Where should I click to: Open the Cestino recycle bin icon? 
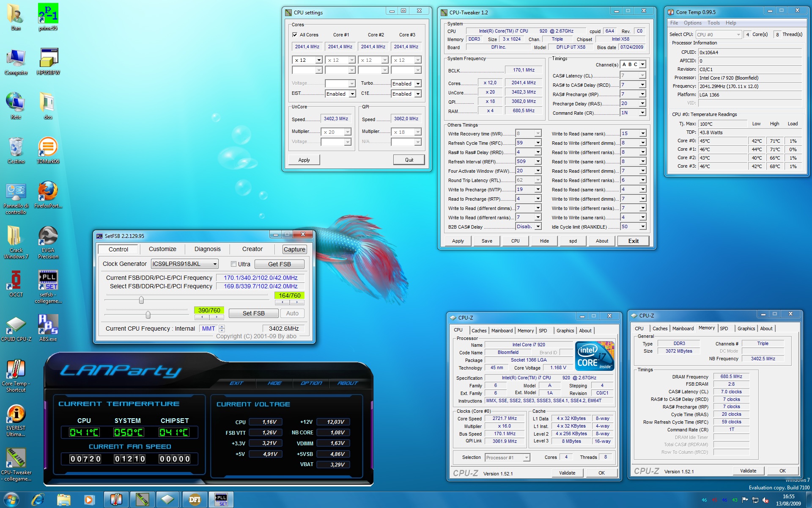pos(16,150)
